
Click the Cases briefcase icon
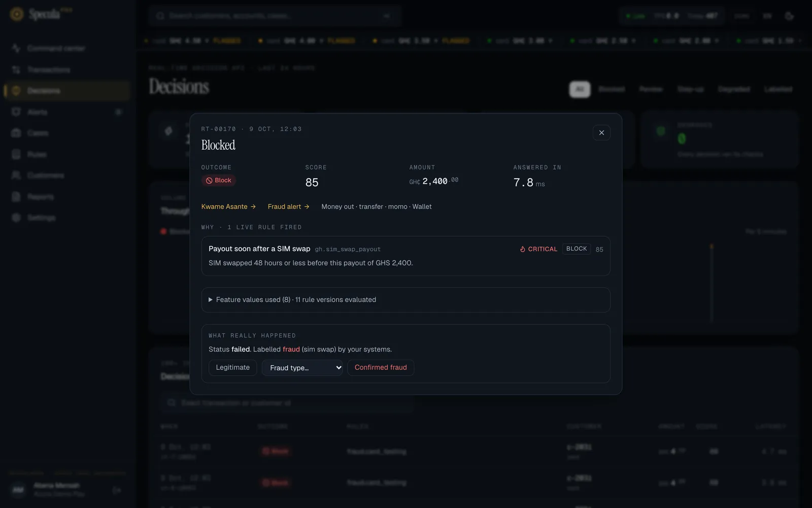[16, 133]
